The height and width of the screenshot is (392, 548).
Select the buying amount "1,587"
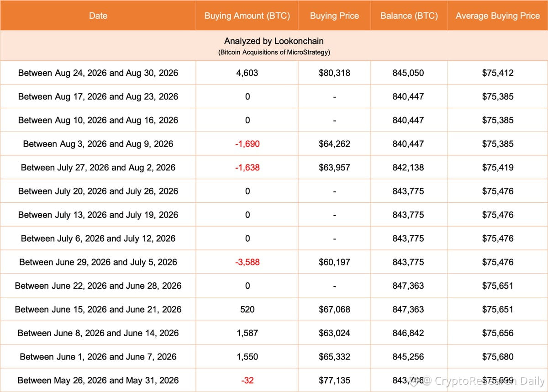pos(247,333)
